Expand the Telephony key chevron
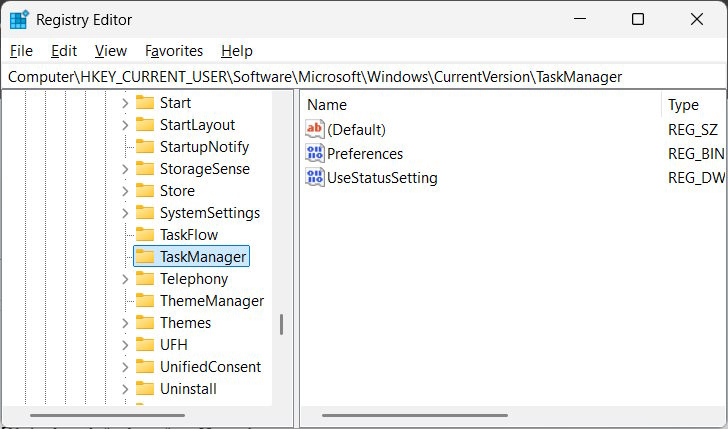 [x=125, y=279]
